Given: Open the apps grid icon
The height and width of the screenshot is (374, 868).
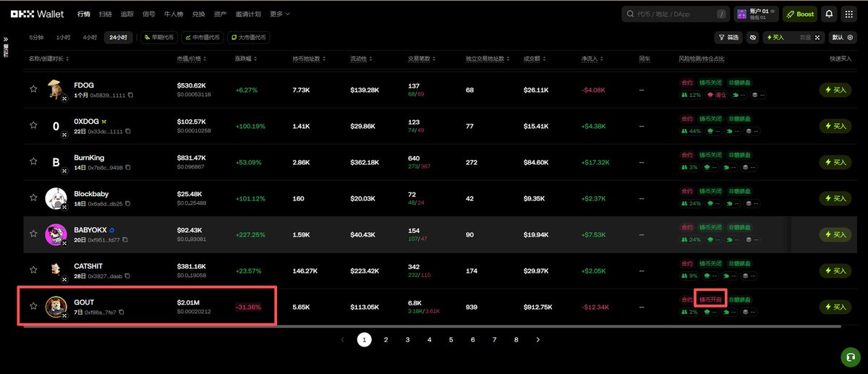Looking at the screenshot, I should [x=848, y=14].
